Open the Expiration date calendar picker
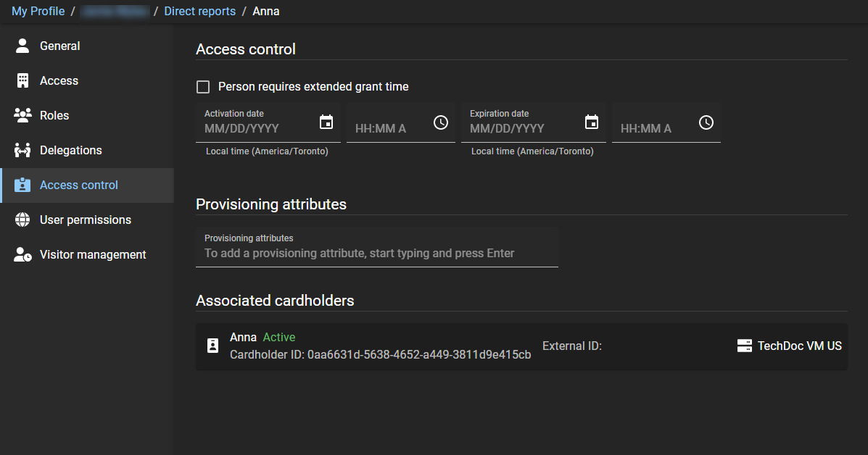868x455 pixels. click(592, 122)
